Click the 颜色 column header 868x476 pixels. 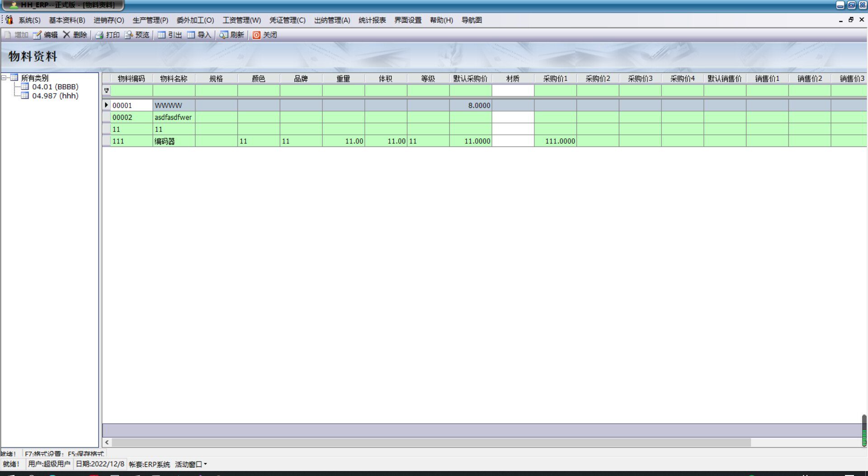259,79
